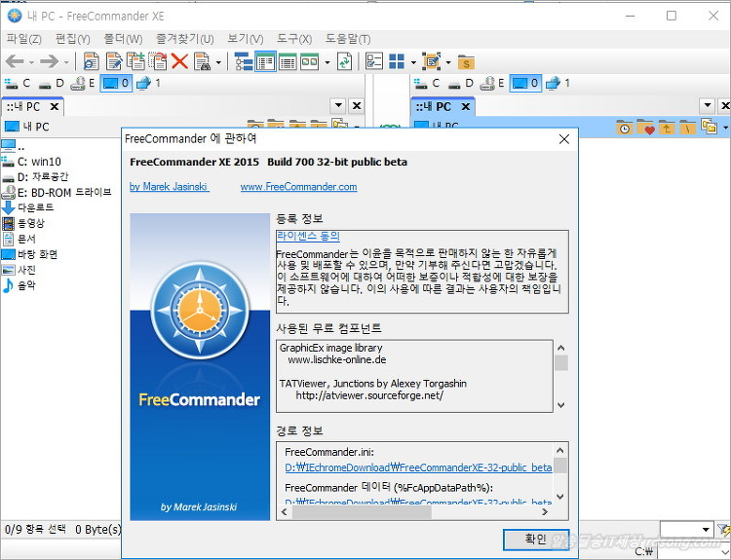Click the 확인 button in the About dialog
Screen dimensions: 731x560
(x=536, y=540)
